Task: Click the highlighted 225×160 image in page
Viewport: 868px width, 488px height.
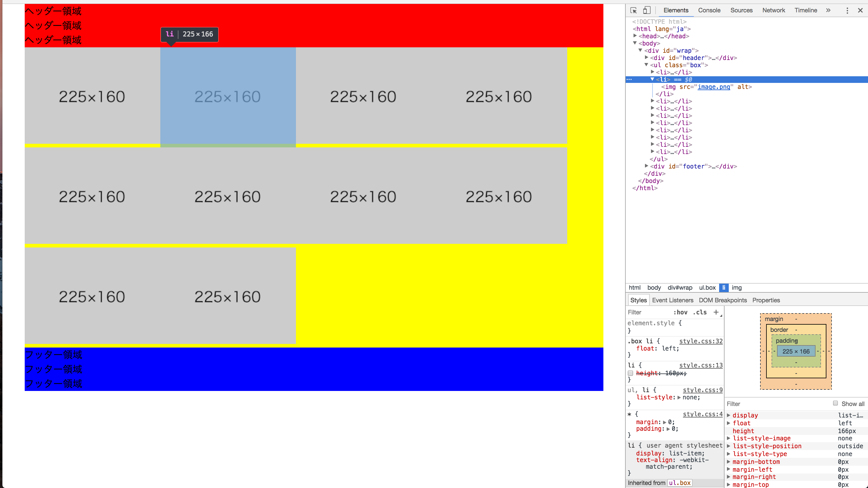Action: (x=228, y=96)
